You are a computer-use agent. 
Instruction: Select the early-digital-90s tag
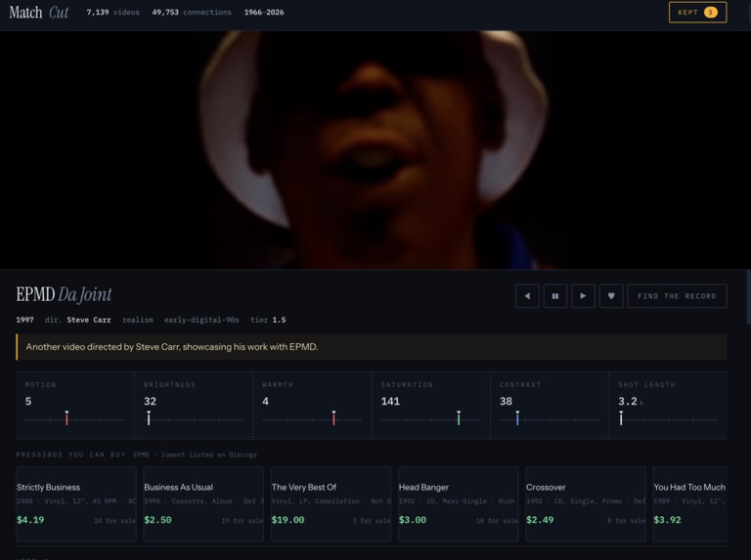(x=201, y=320)
